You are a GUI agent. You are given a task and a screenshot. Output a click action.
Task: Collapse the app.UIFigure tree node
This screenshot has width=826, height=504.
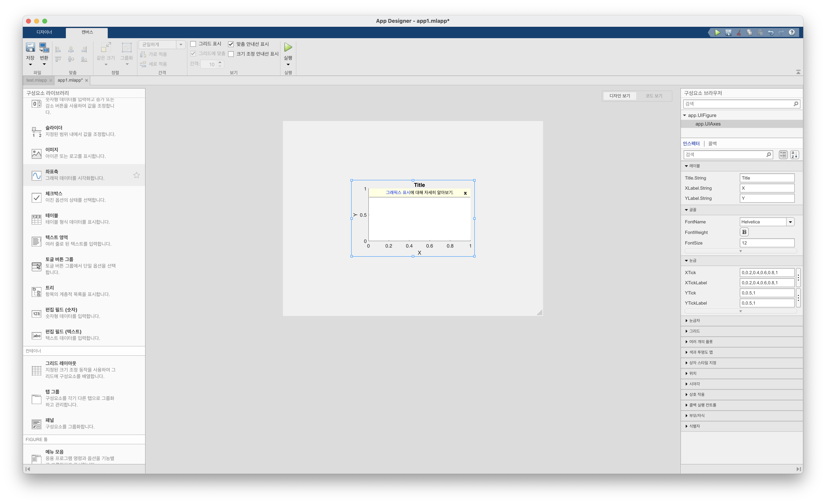tap(685, 115)
